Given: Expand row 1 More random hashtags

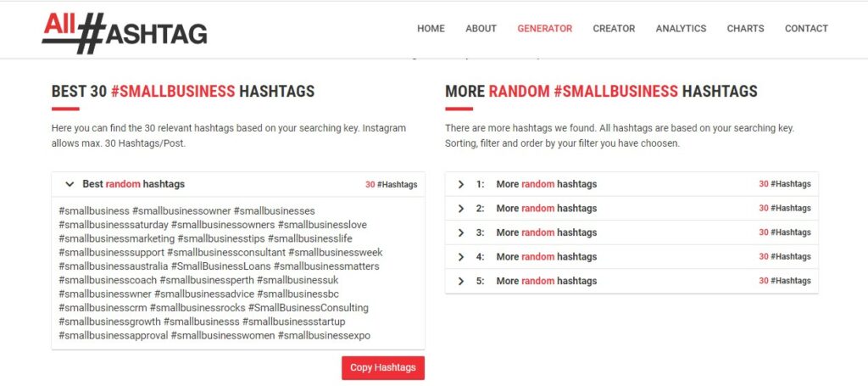Looking at the screenshot, I should tap(460, 184).
